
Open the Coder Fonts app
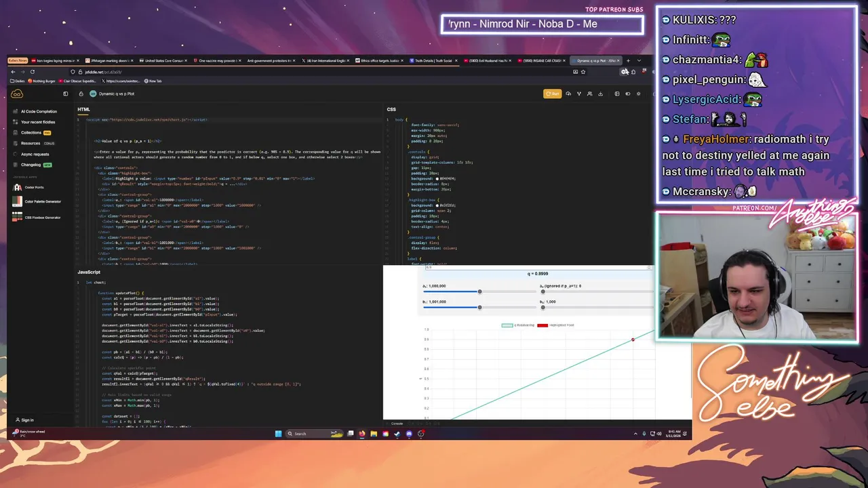click(28, 187)
